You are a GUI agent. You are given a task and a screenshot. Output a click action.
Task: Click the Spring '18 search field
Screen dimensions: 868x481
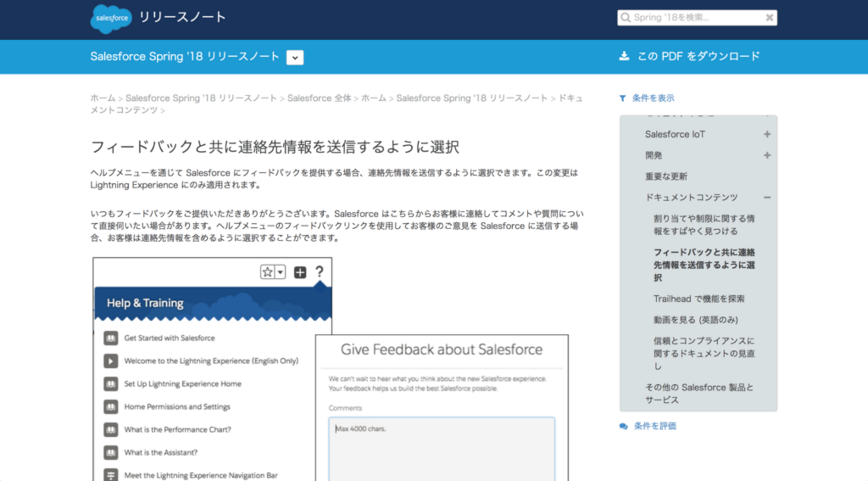click(x=697, y=18)
